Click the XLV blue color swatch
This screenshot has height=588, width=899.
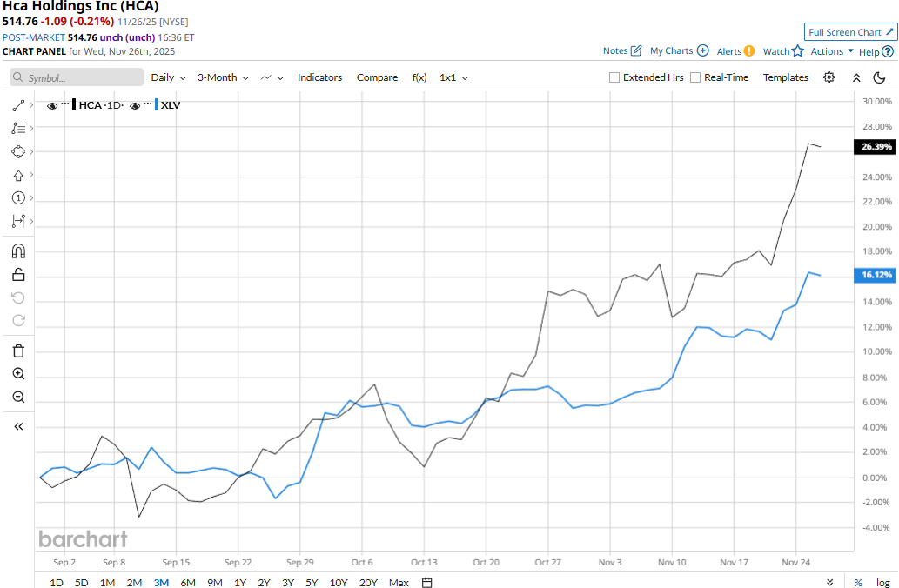(156, 105)
